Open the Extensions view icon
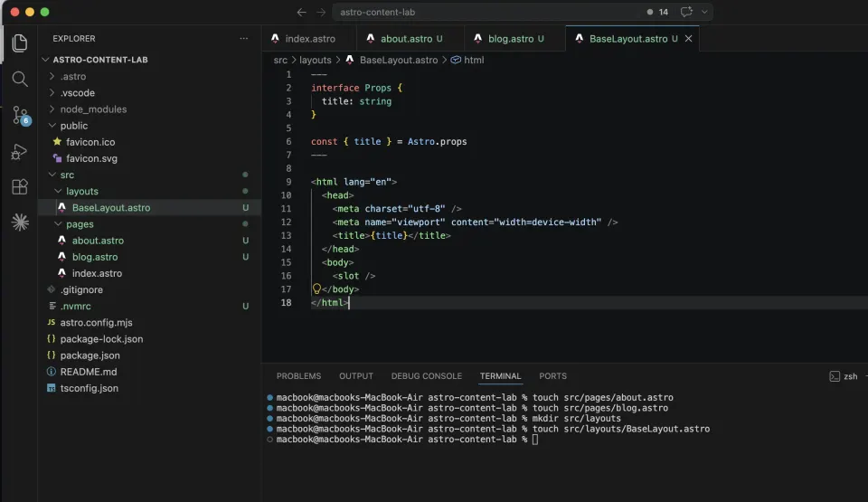This screenshot has height=502, width=868. click(19, 186)
